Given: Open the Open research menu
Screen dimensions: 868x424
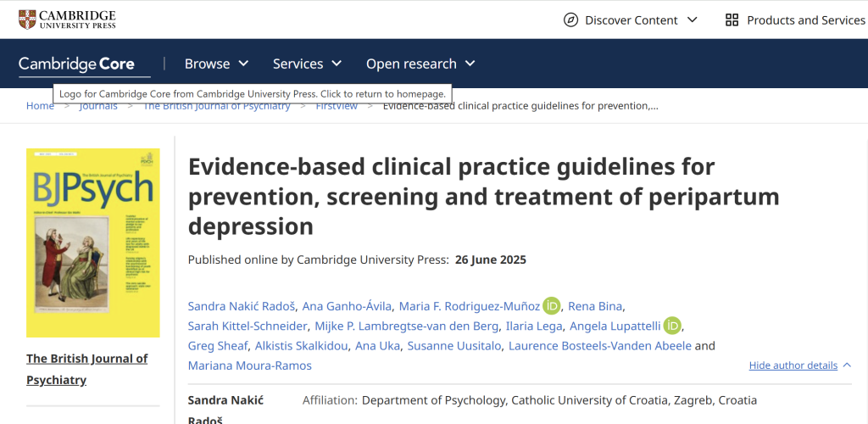Looking at the screenshot, I should pyautogui.click(x=420, y=64).
